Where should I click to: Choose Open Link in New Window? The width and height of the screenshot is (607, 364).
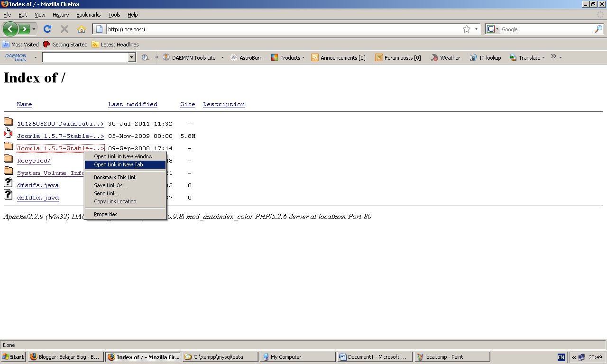(125, 156)
